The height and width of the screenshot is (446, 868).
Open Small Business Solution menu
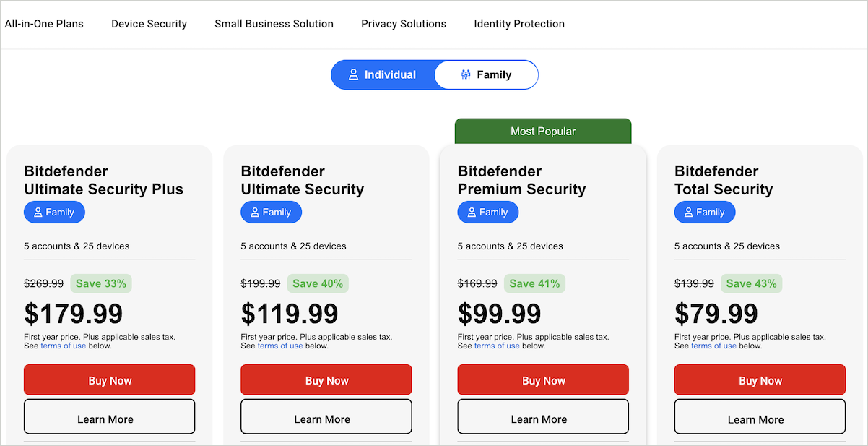tap(274, 24)
